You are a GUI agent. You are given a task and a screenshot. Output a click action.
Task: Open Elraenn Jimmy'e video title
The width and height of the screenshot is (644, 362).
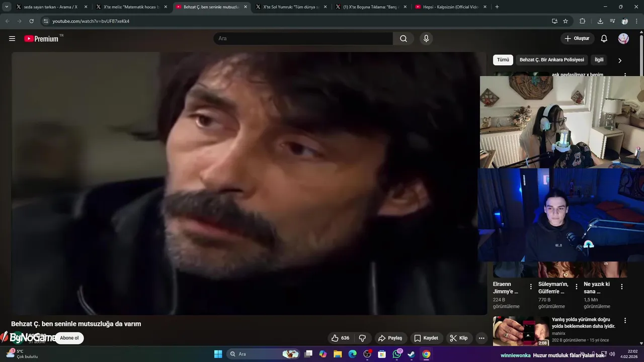[506, 288]
